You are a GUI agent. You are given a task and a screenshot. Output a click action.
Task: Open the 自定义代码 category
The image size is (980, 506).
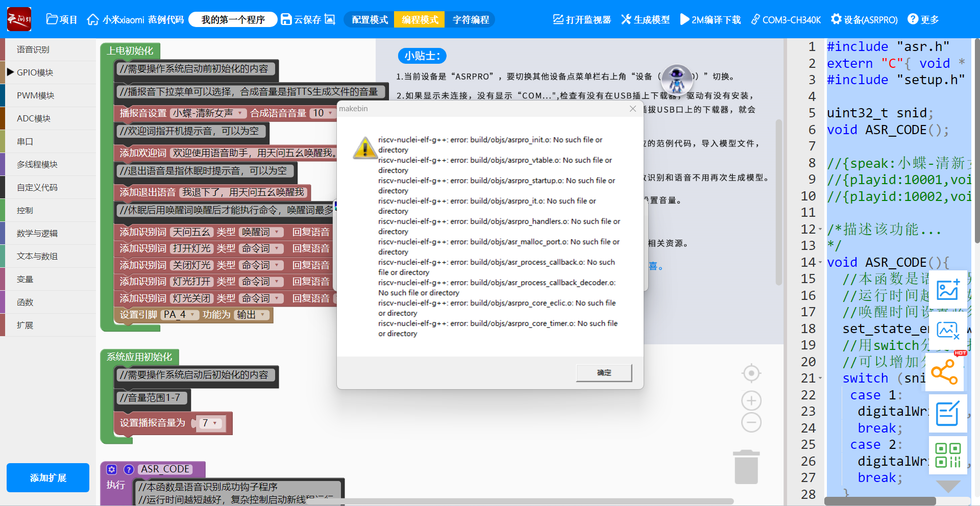(x=48, y=187)
